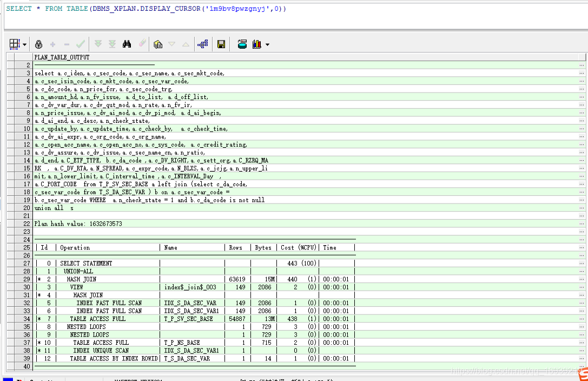Open the ellipsis button on row 17
Image resolution: width=588 pixels, height=381 pixels.
(x=582, y=184)
